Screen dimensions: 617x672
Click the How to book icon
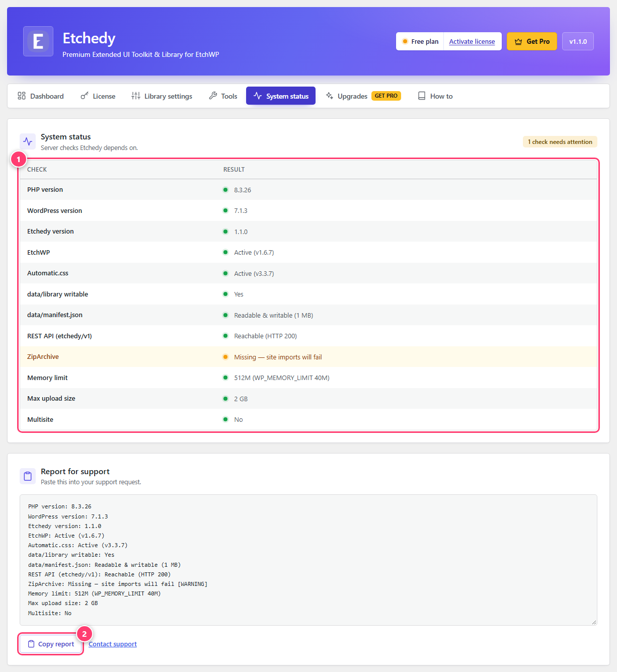click(x=422, y=96)
